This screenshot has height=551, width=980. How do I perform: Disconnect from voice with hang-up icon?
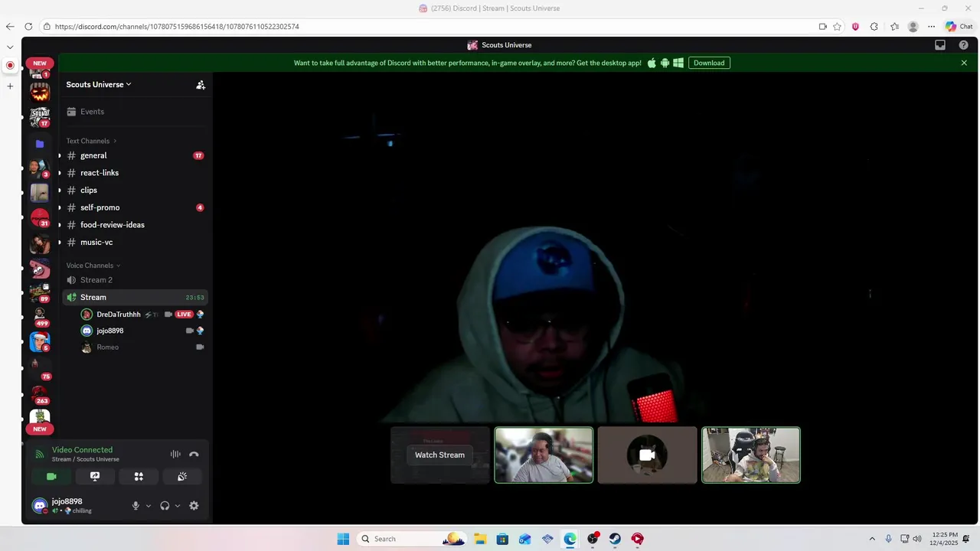point(194,454)
